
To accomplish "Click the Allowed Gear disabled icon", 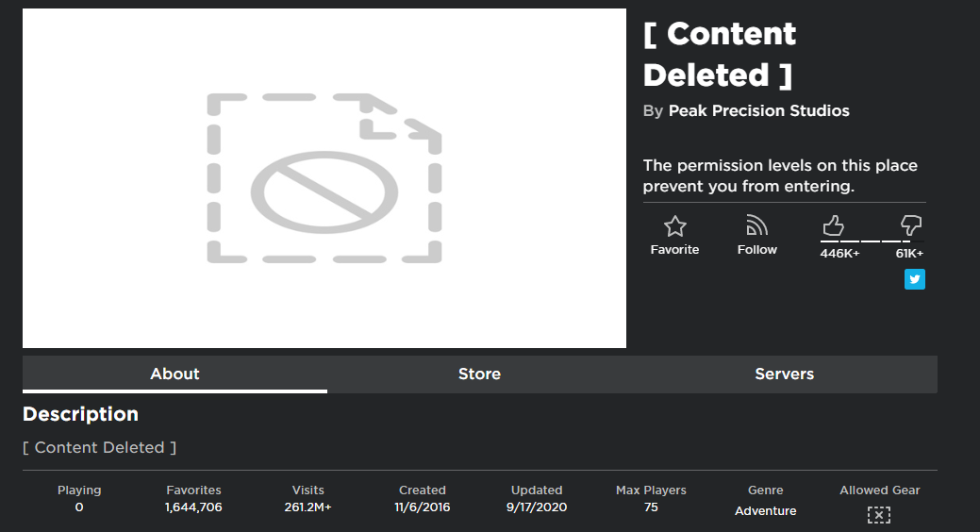I will click(879, 515).
